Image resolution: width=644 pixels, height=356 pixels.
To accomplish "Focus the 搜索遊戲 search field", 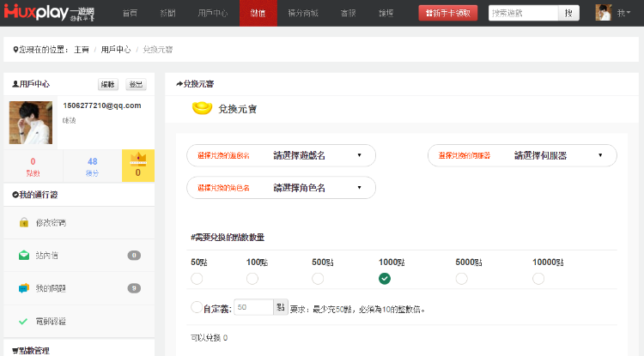I will tap(523, 13).
